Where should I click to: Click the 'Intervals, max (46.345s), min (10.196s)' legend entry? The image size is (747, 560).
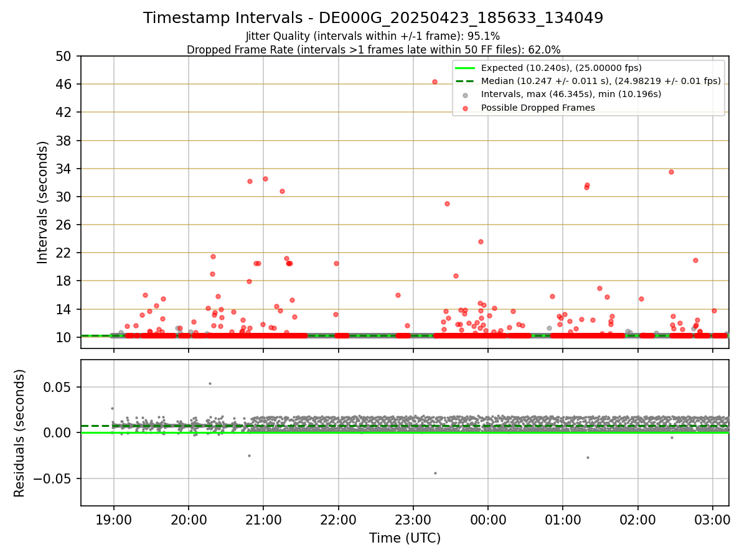(571, 95)
